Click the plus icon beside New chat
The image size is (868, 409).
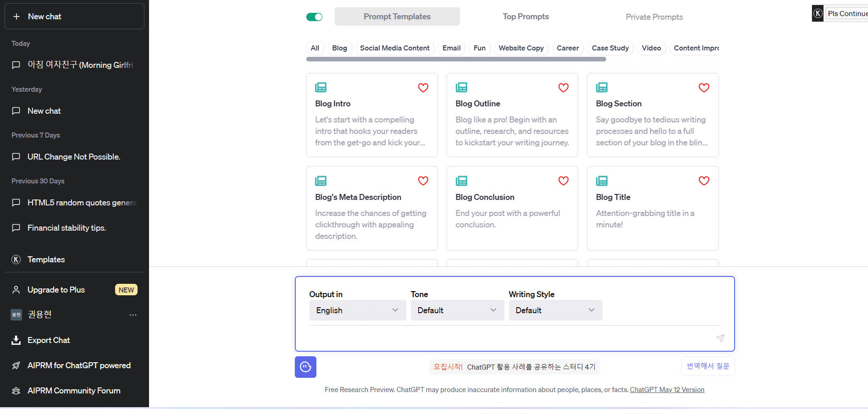point(17,17)
